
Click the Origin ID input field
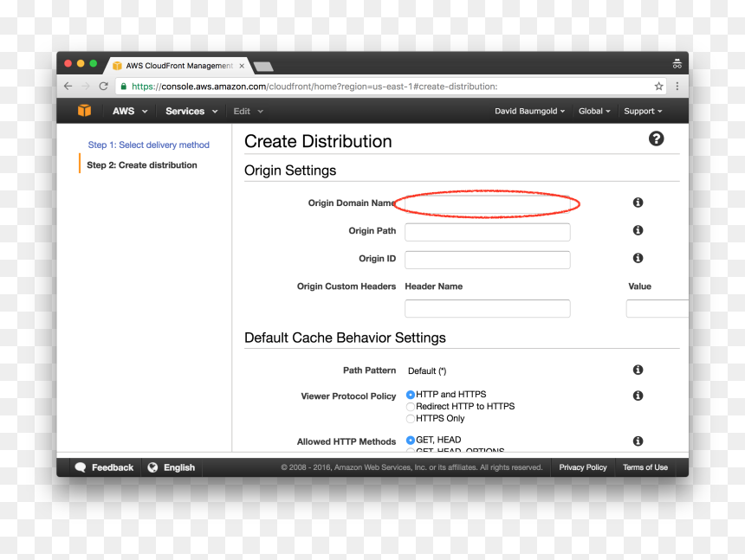click(x=488, y=260)
